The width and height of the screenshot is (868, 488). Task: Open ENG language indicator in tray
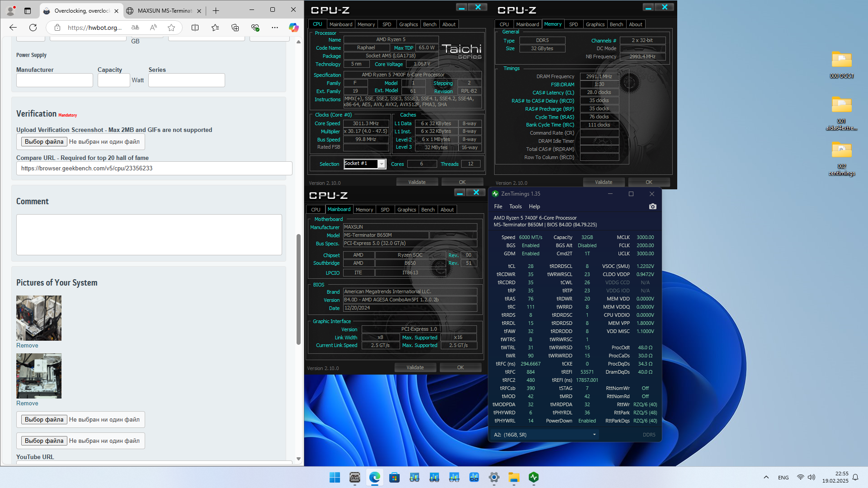[783, 478]
